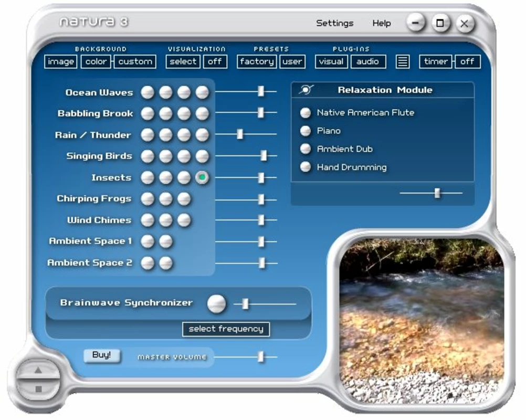Image resolution: width=526 pixels, height=420 pixels.
Task: Close the Natura 3 window
Action: pos(465,24)
